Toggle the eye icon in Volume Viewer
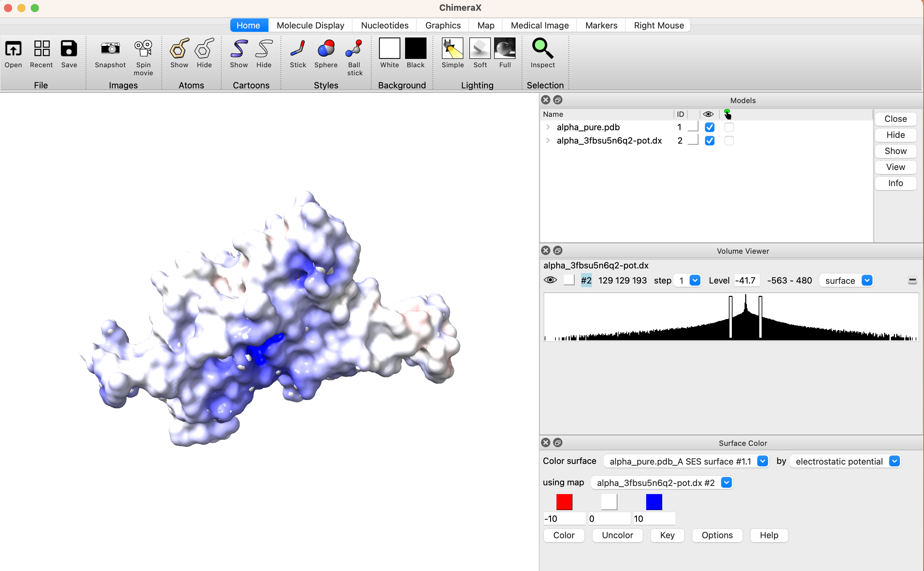This screenshot has height=571, width=924. pyautogui.click(x=550, y=280)
